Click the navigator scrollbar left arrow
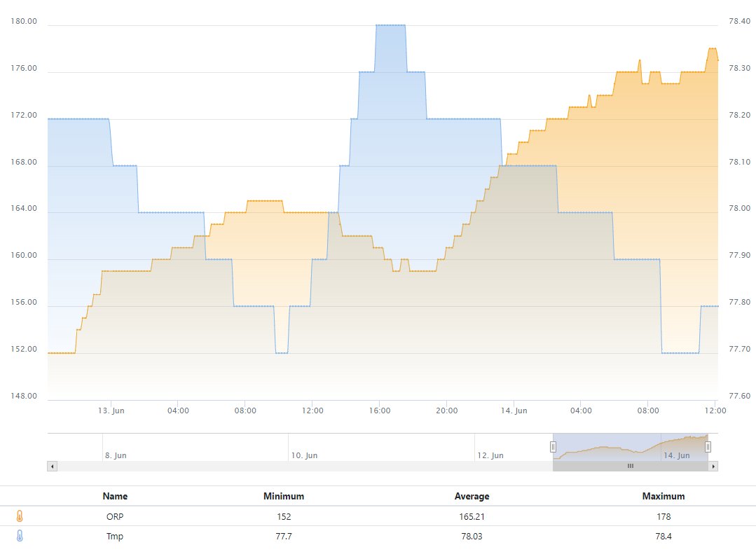 52,466
